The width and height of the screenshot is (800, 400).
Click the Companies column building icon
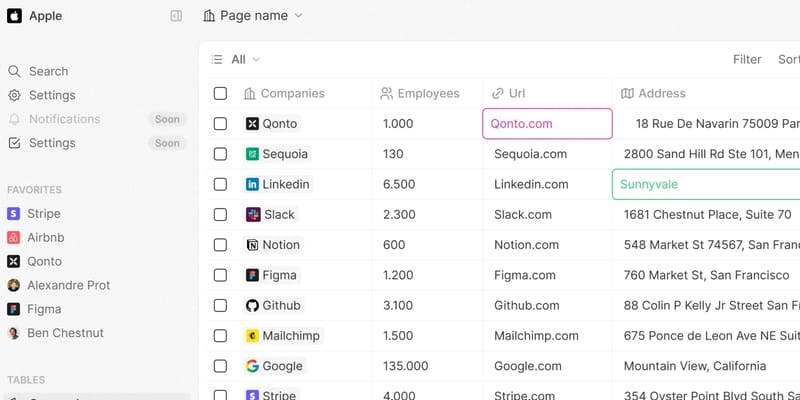[x=249, y=93]
